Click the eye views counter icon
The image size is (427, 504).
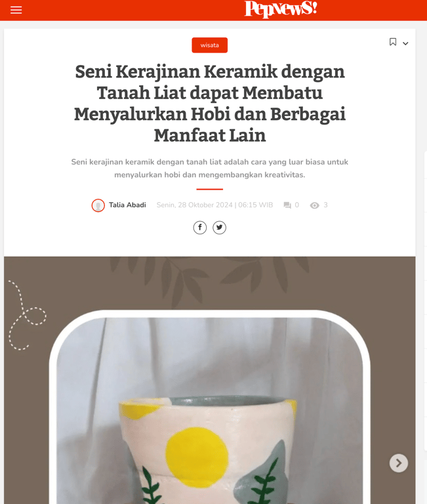(x=315, y=205)
